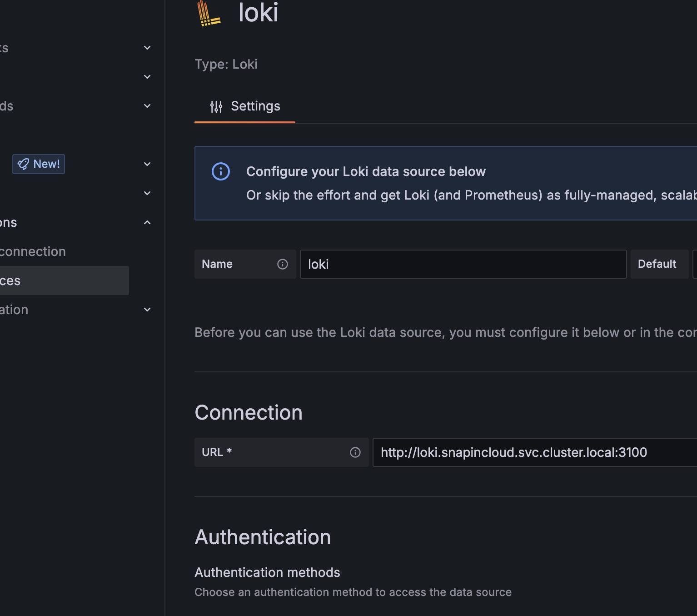The width and height of the screenshot is (697, 616).
Task: Click the 'Type: Loki' text
Action: pos(226,64)
